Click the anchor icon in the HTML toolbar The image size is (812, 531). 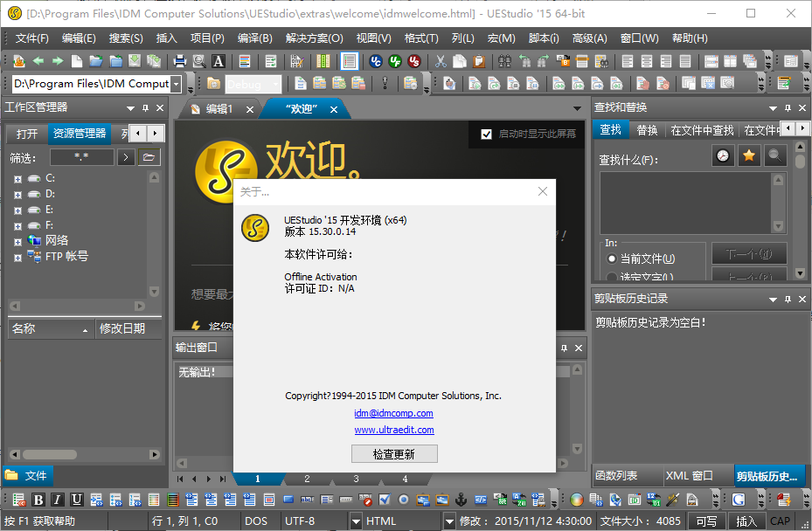[x=461, y=500]
